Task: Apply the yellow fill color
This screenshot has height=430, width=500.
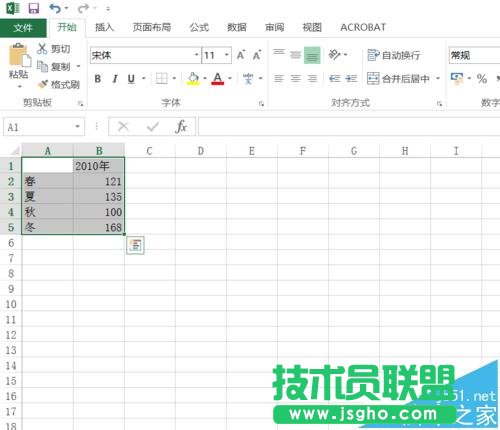Action: pos(193,79)
